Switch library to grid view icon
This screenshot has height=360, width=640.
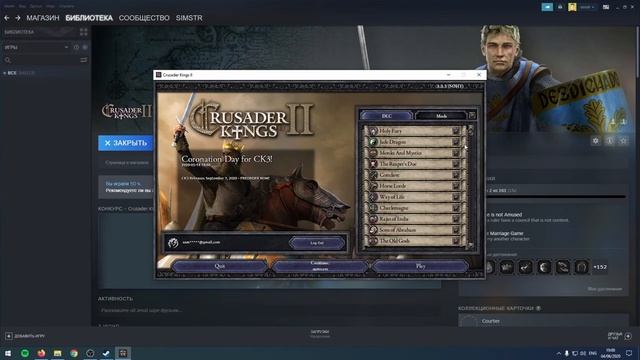pos(84,32)
